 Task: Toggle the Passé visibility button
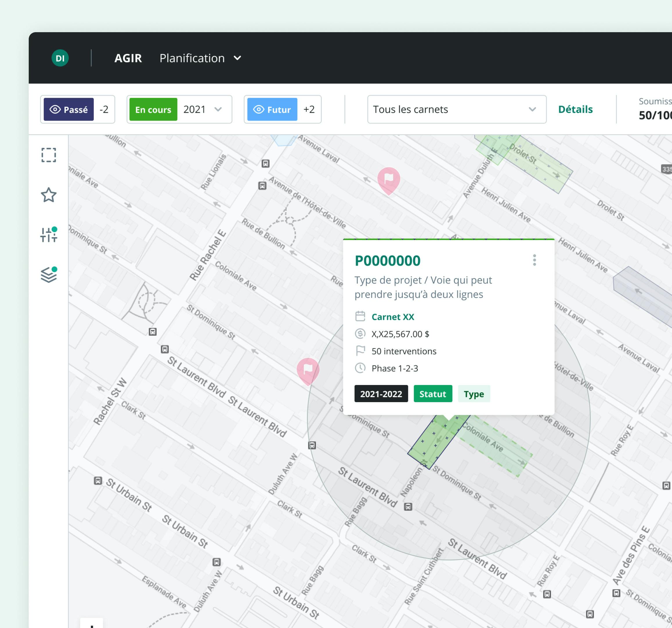click(68, 110)
